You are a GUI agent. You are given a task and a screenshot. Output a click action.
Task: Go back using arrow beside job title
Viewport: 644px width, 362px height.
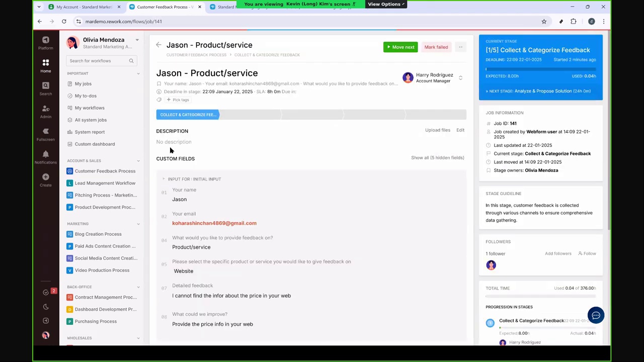pos(158,45)
